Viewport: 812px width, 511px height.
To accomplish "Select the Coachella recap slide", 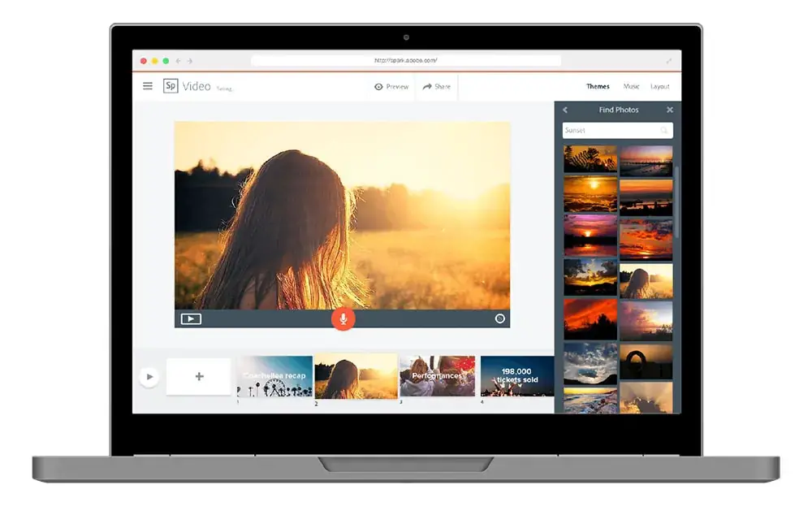I will [274, 376].
